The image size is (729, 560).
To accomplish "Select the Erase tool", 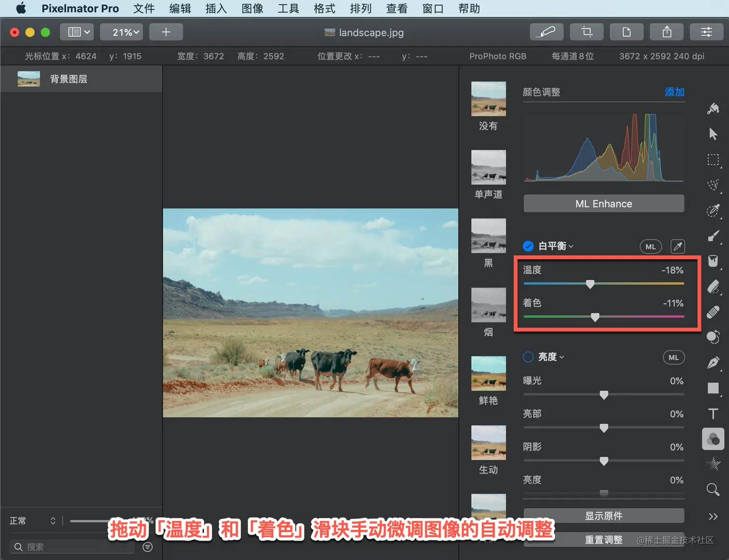I will click(x=713, y=287).
